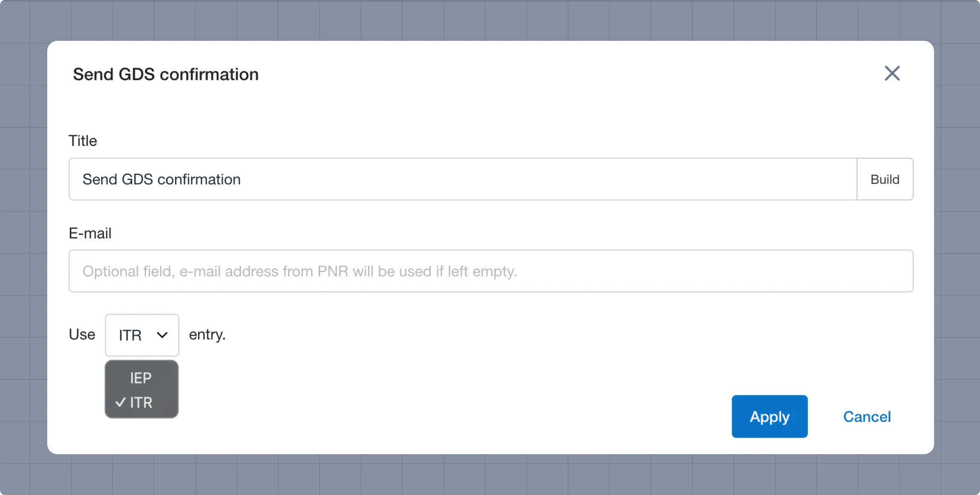Viewport: 980px width, 495px height.
Task: Click the Title field label
Action: click(83, 140)
